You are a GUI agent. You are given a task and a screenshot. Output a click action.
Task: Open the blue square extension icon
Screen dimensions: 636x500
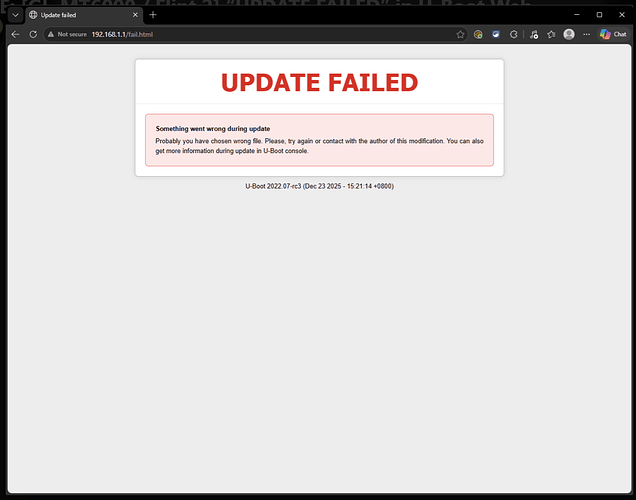click(496, 34)
